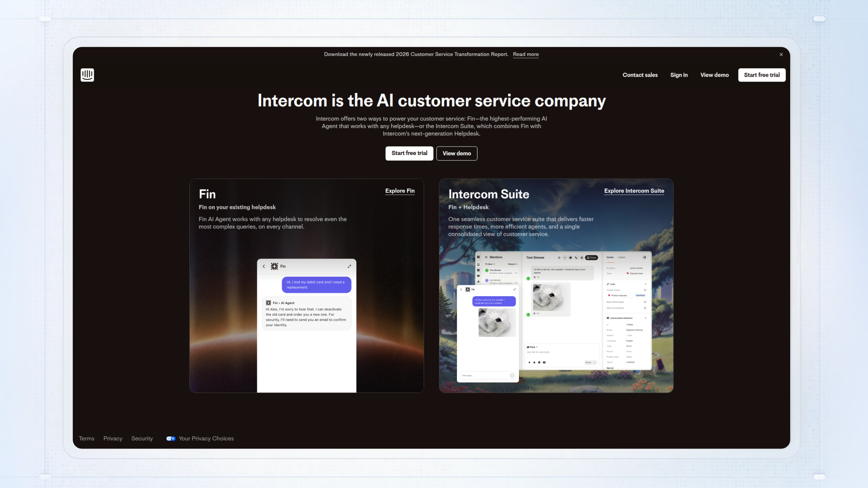Click the Intercom logo in header
The width and height of the screenshot is (868, 488).
pos(87,75)
